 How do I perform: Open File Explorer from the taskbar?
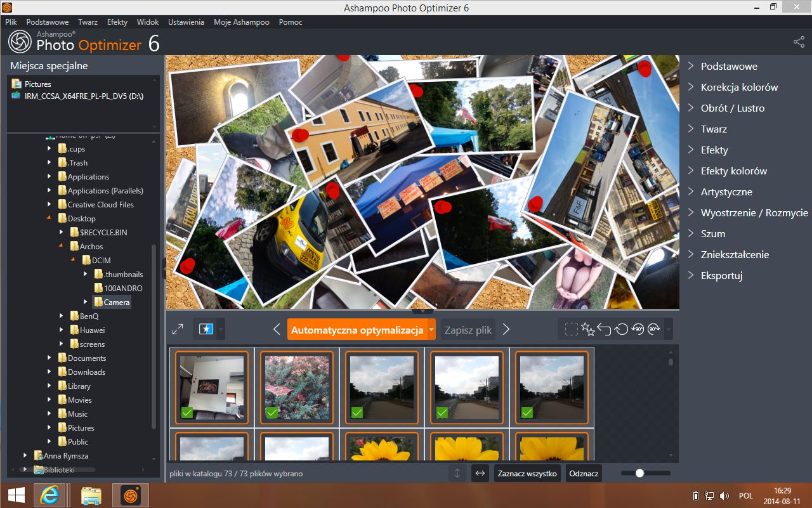(x=91, y=495)
